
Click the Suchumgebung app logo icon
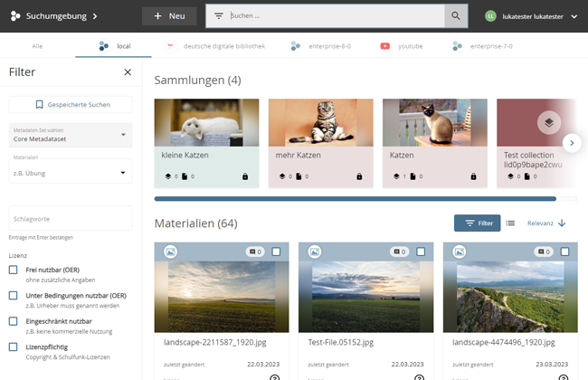(14, 16)
